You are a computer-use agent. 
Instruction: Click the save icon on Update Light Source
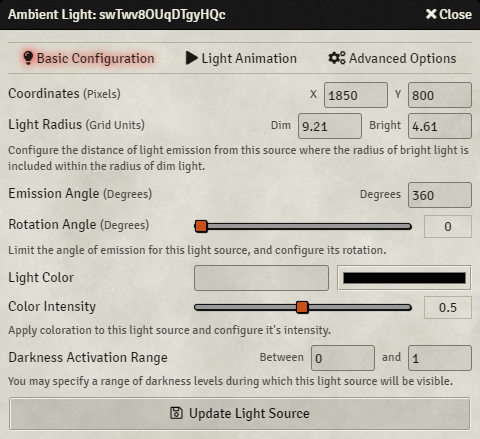pyautogui.click(x=176, y=413)
